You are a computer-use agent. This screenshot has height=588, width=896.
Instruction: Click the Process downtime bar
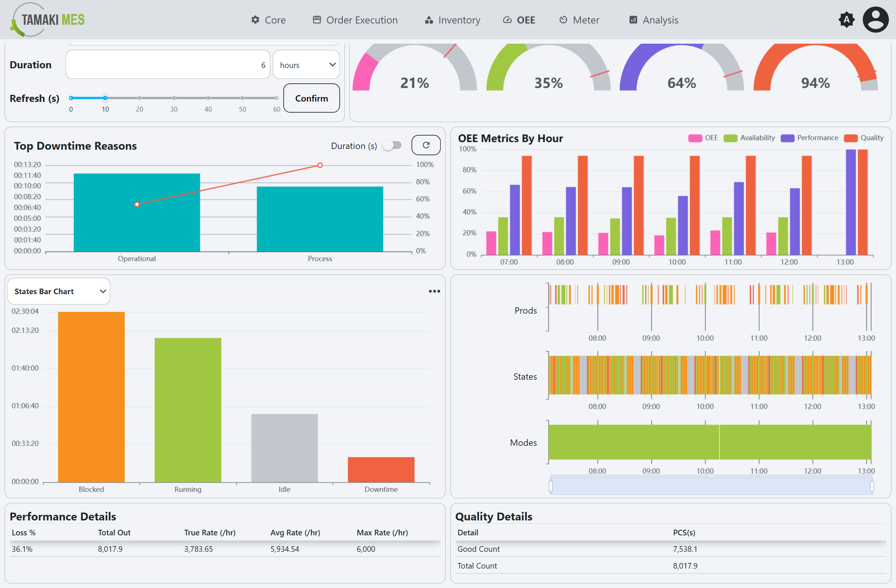pos(320,219)
